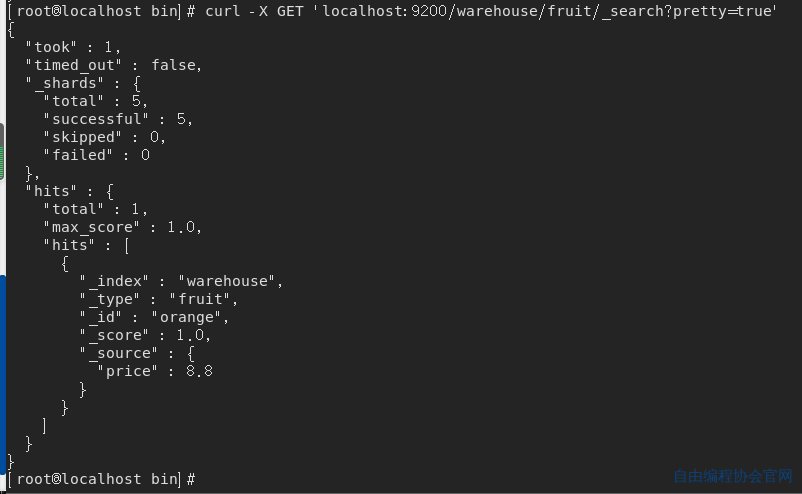The width and height of the screenshot is (802, 494).
Task: Click the "max_score" : 1.0 line
Action: pyautogui.click(x=122, y=227)
